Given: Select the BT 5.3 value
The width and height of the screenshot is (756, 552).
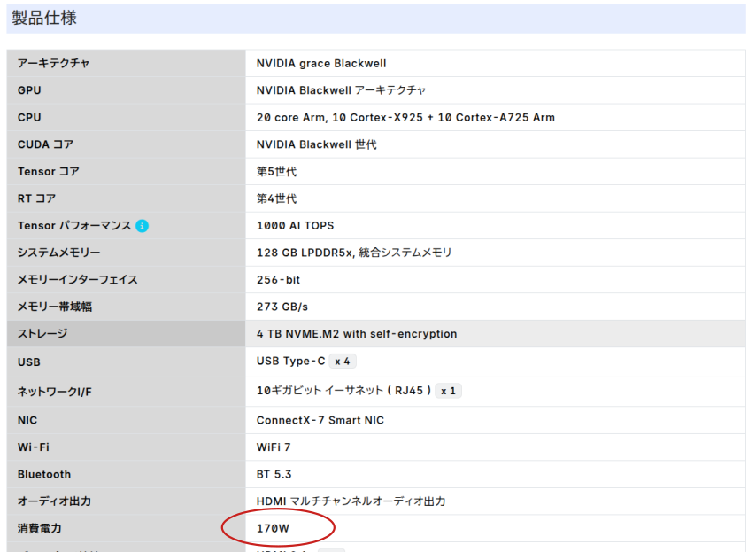Looking at the screenshot, I should (274, 474).
